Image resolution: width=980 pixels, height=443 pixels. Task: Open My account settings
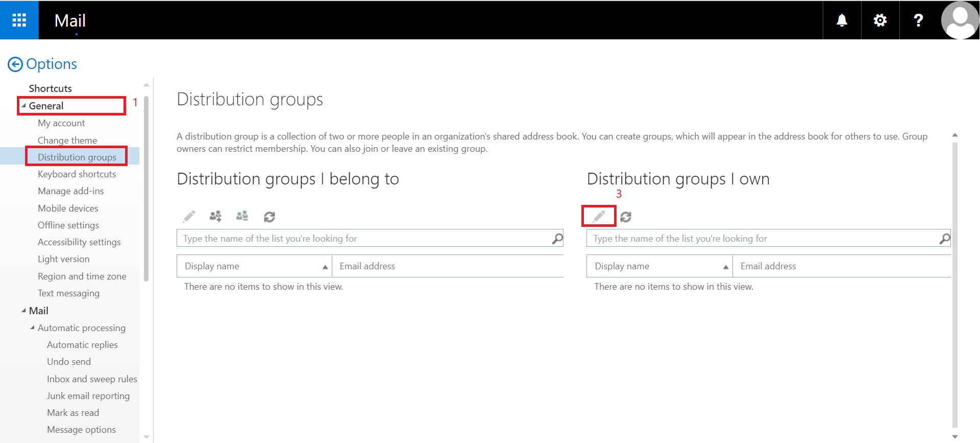[x=61, y=123]
